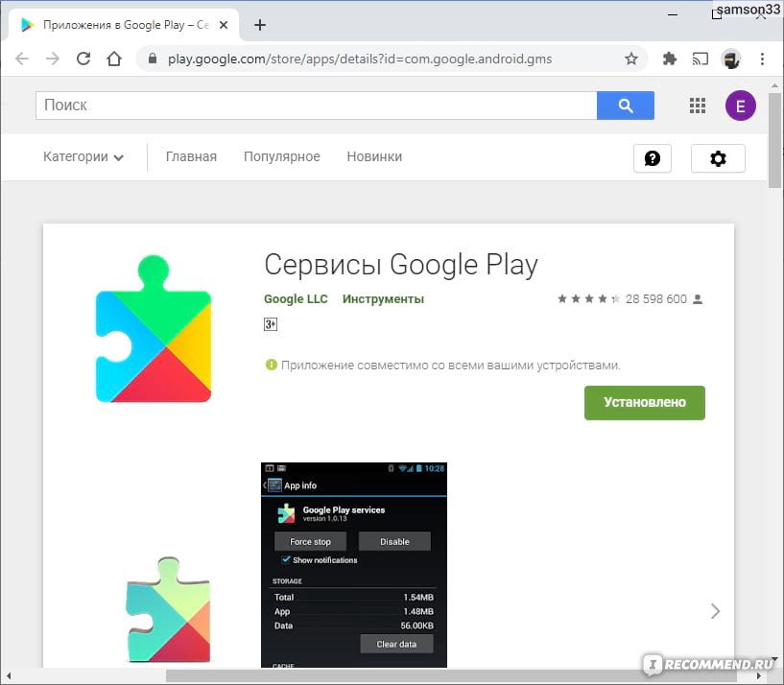Open the Chrome extensions puzzle menu

tap(669, 59)
